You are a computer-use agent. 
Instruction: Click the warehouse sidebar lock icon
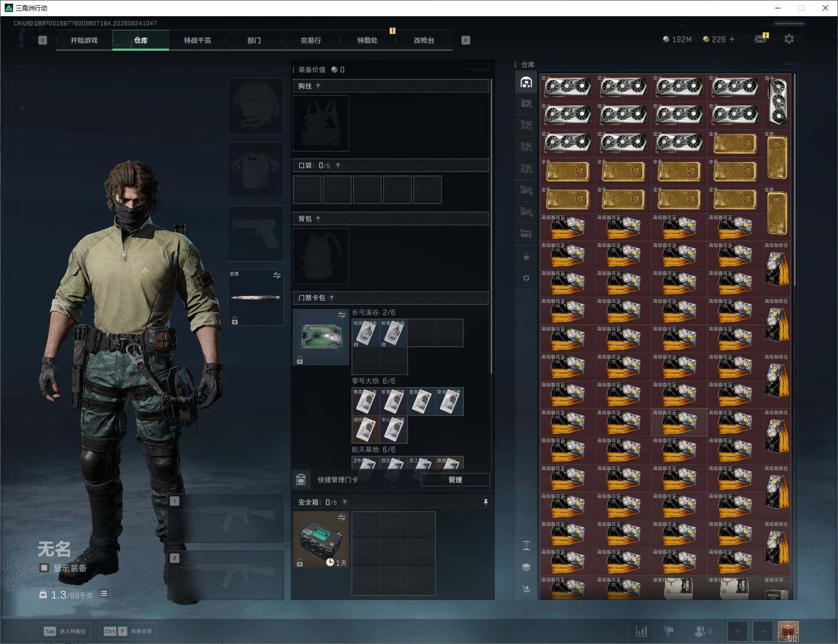[x=526, y=256]
